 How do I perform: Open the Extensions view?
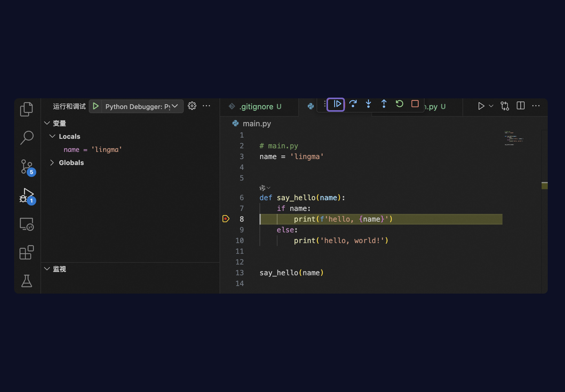click(27, 252)
